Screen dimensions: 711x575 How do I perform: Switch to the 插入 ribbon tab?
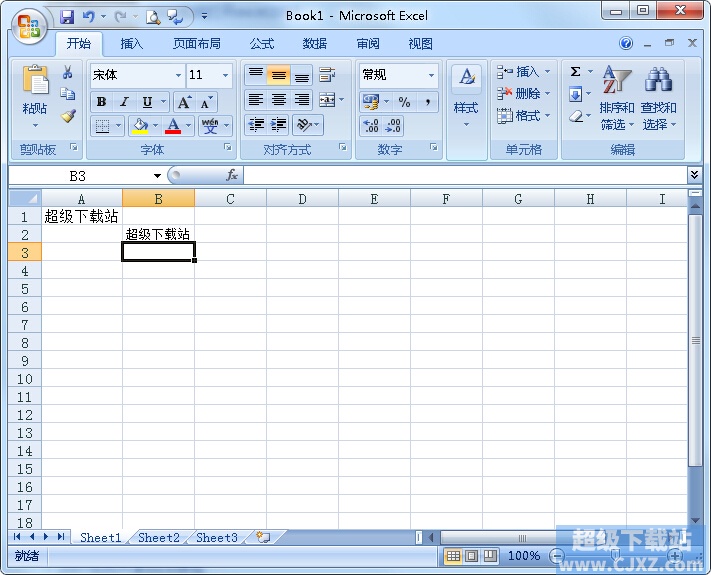131,44
